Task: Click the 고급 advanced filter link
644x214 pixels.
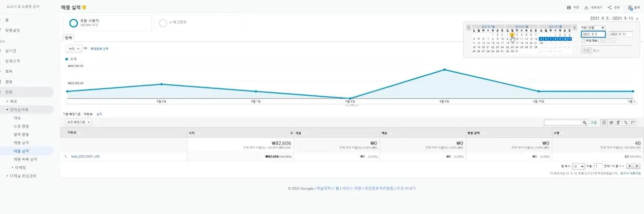Action: (594, 123)
